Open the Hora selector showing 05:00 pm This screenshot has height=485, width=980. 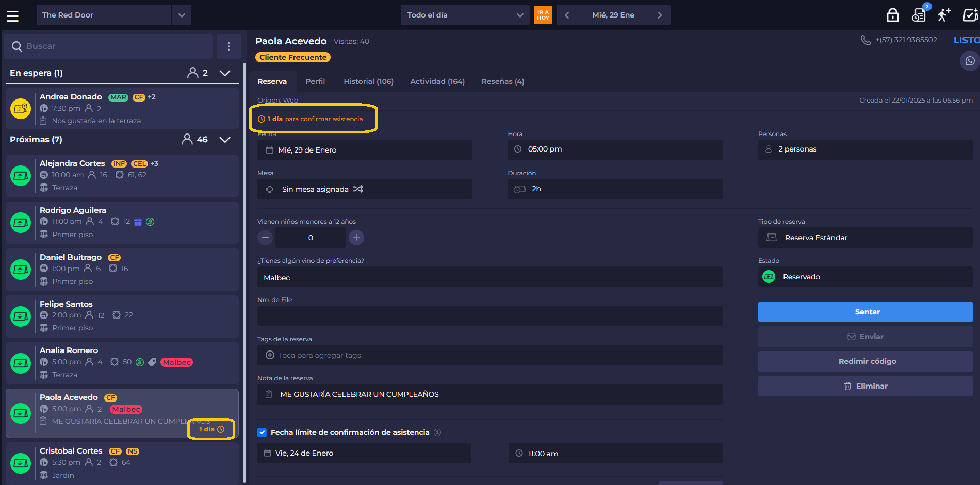coord(615,149)
